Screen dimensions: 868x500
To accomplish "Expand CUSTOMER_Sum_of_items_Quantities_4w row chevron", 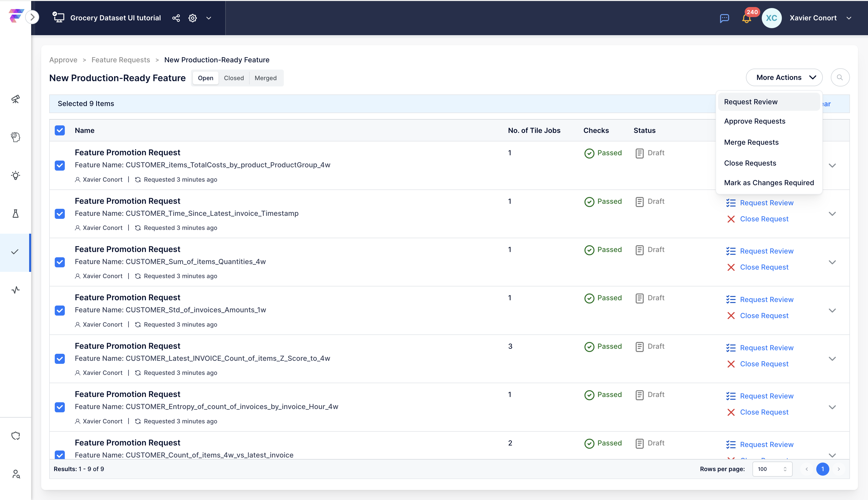I will pos(832,262).
